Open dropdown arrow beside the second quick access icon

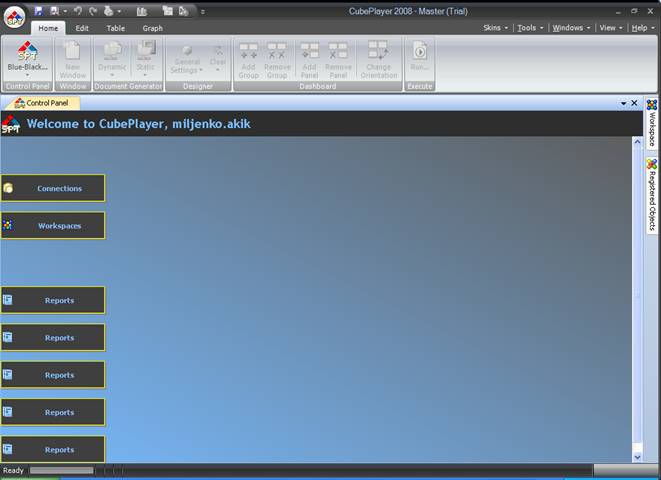click(65, 11)
